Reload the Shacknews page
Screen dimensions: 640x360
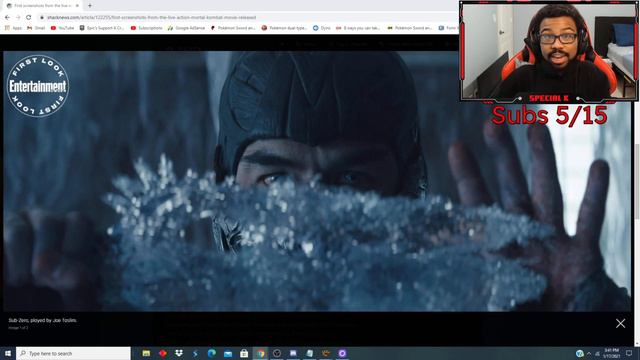tap(29, 18)
